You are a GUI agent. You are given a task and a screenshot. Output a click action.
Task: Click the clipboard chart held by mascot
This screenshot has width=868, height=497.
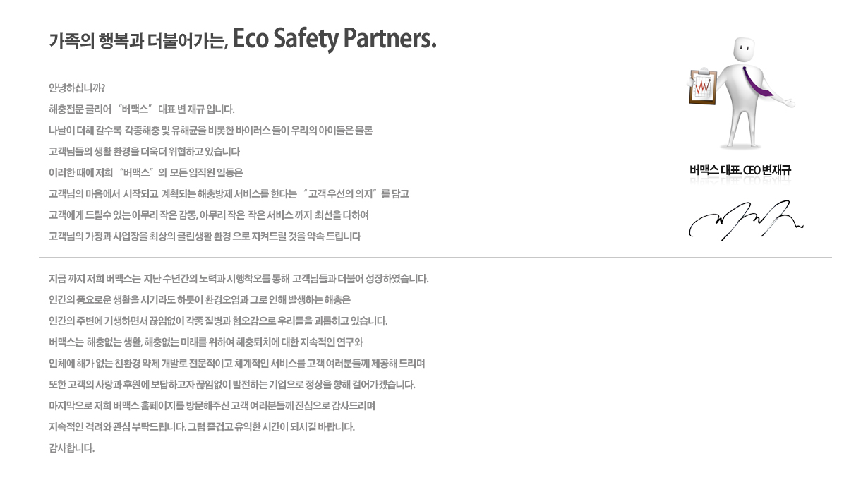[703, 88]
